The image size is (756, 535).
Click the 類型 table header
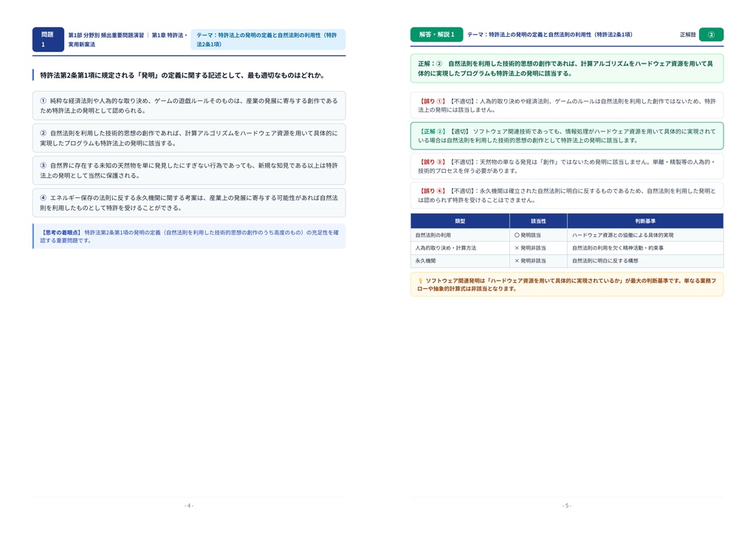click(460, 221)
